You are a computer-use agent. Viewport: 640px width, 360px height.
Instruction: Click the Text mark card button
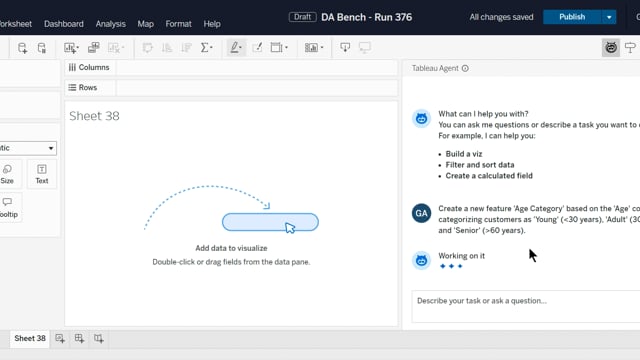42,174
